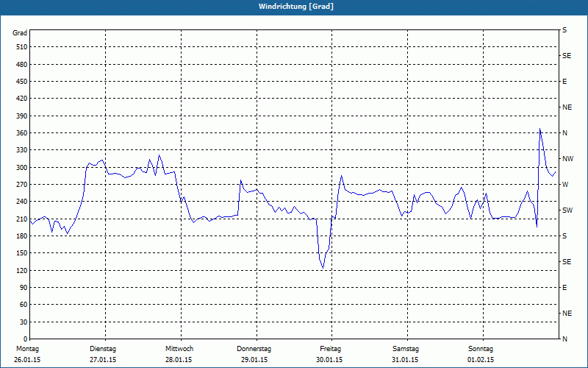Viewport: 588px width, 368px height.
Task: Click the 390 degree axis label
Action: pos(22,116)
